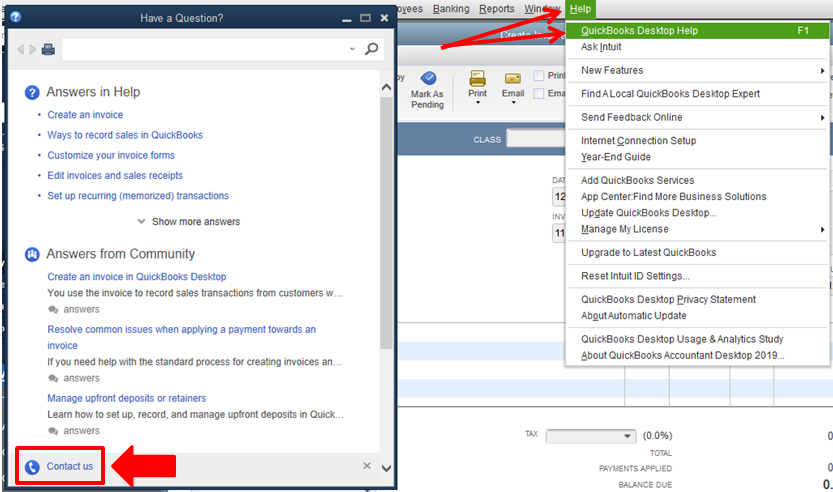Image resolution: width=833 pixels, height=492 pixels.
Task: Click the Print toolbar icon
Action: 477,78
